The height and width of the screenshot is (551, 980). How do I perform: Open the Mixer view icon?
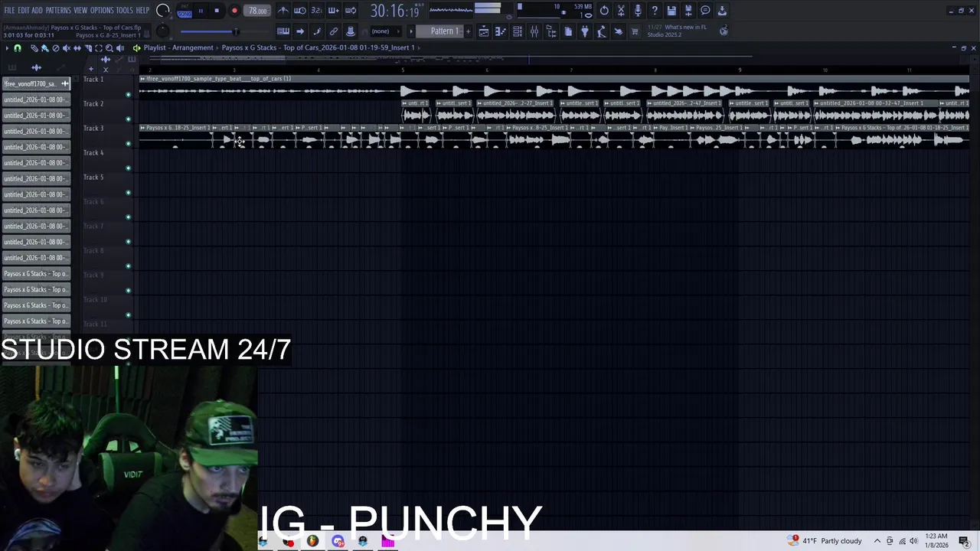tap(534, 31)
